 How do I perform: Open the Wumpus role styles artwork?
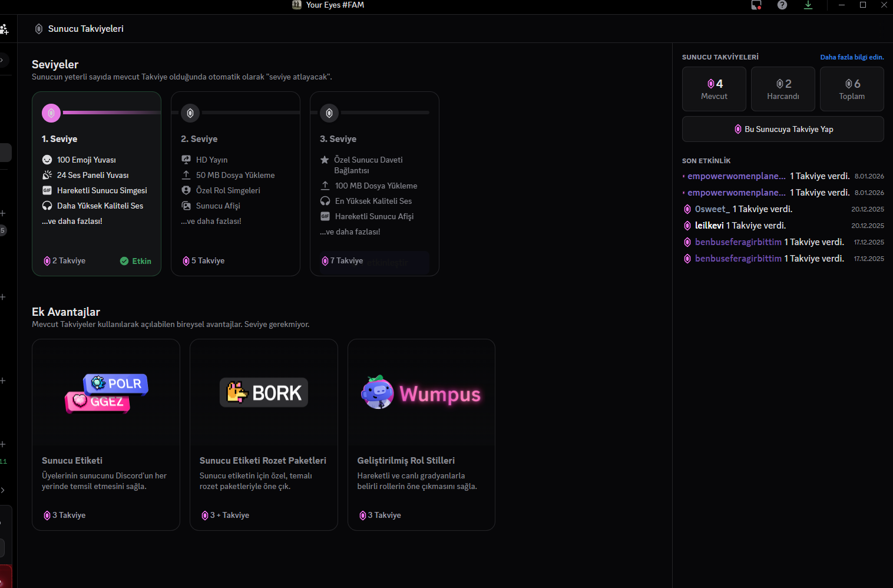click(421, 392)
